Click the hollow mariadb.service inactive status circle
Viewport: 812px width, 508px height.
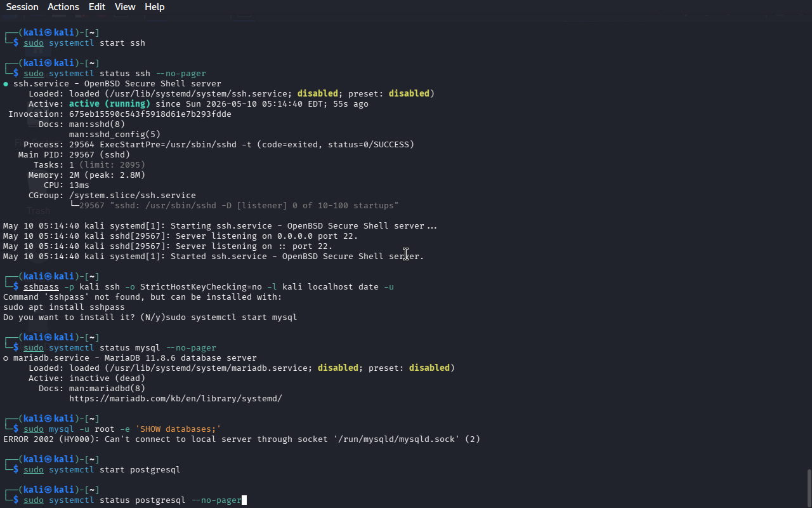pyautogui.click(x=6, y=358)
